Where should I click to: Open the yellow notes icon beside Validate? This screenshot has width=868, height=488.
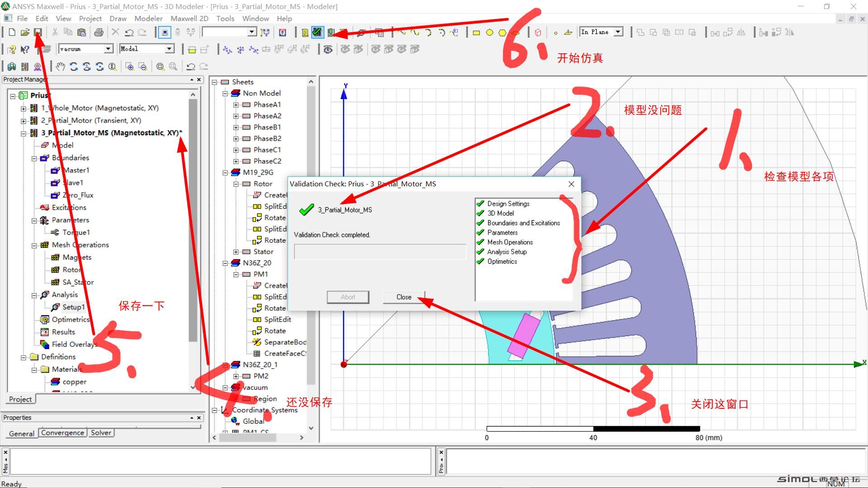(x=305, y=32)
